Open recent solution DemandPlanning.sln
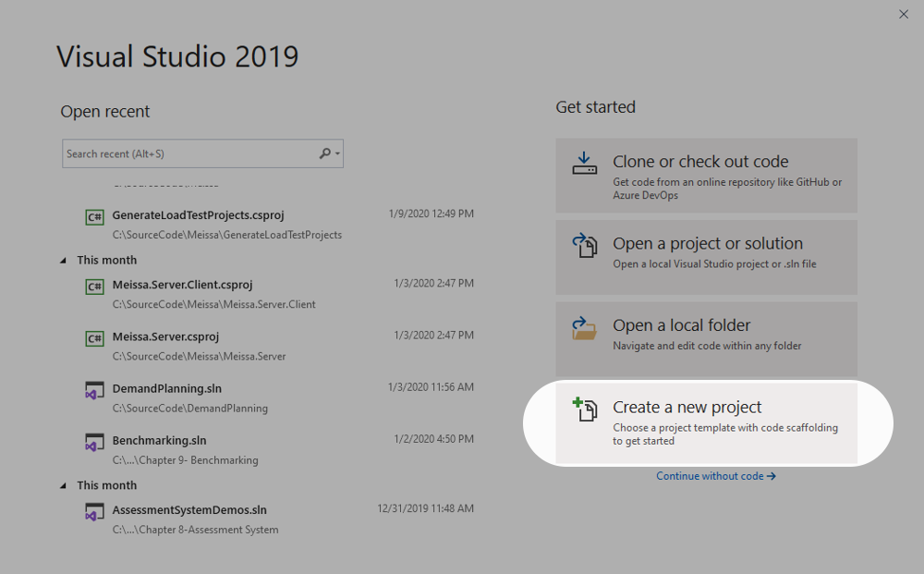 [x=166, y=388]
